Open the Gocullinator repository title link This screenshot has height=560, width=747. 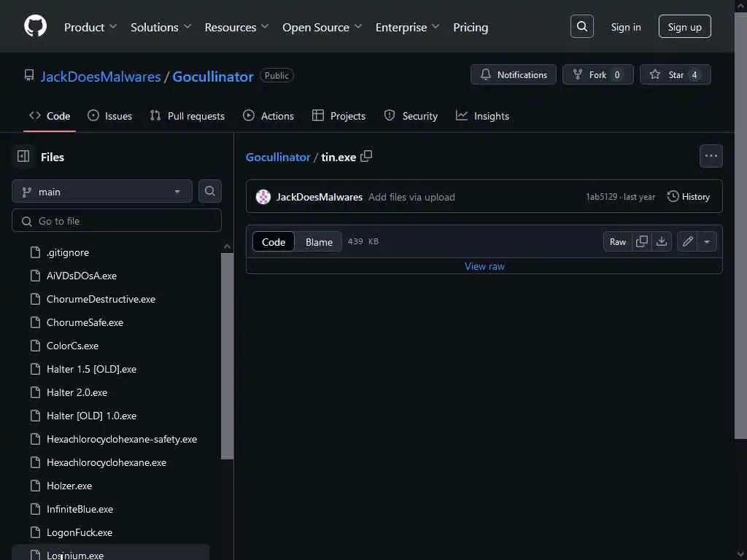[213, 76]
